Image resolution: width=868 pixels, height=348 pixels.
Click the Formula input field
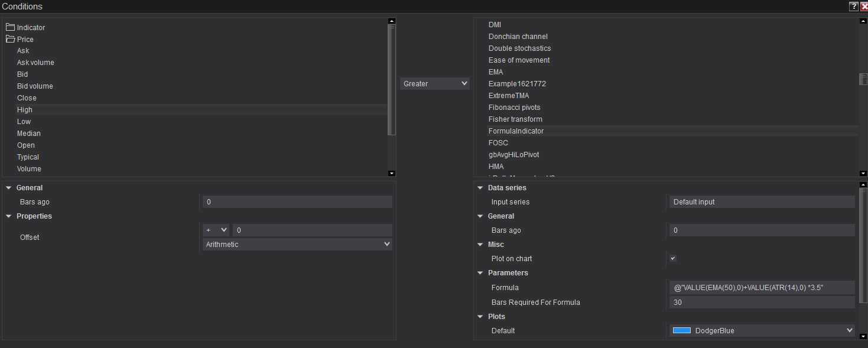[762, 287]
